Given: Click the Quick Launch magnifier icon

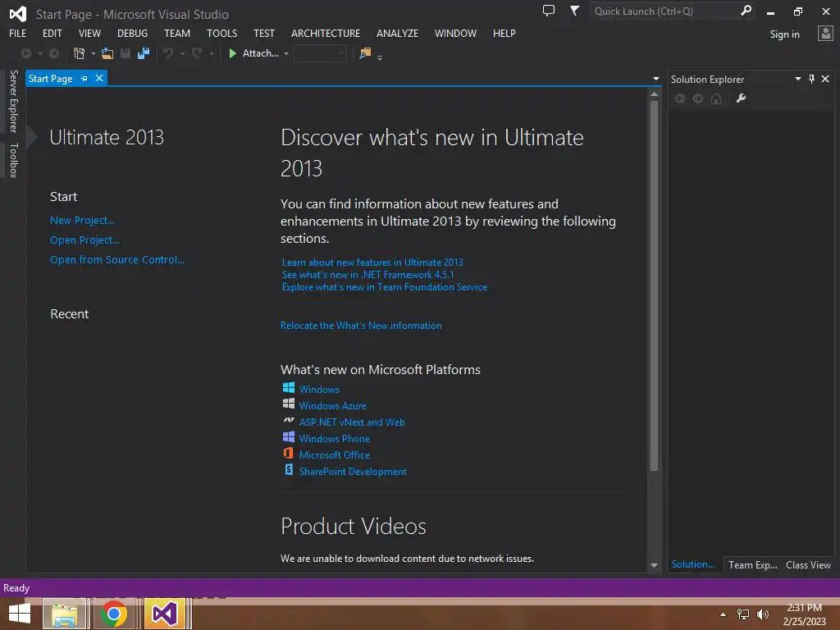Looking at the screenshot, I should (x=746, y=11).
